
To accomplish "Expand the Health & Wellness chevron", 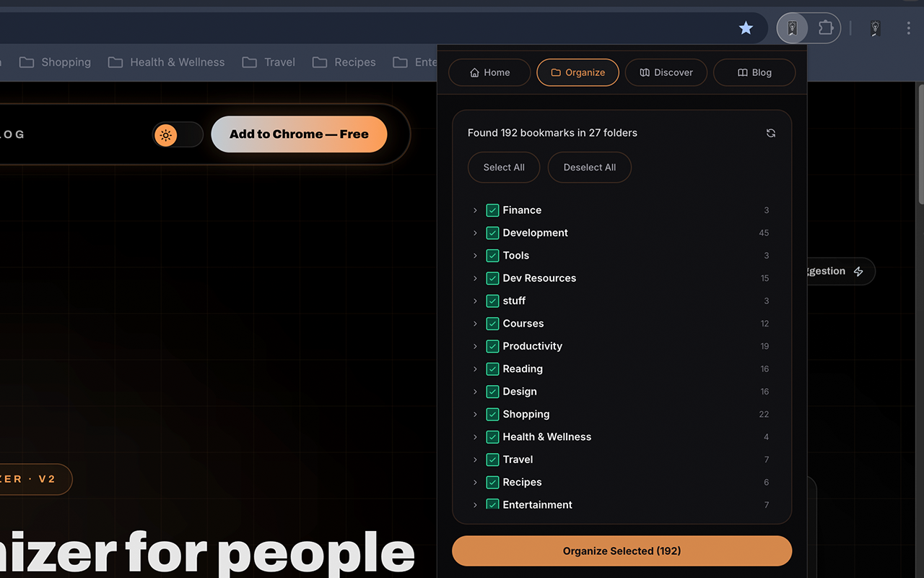I will tap(475, 437).
